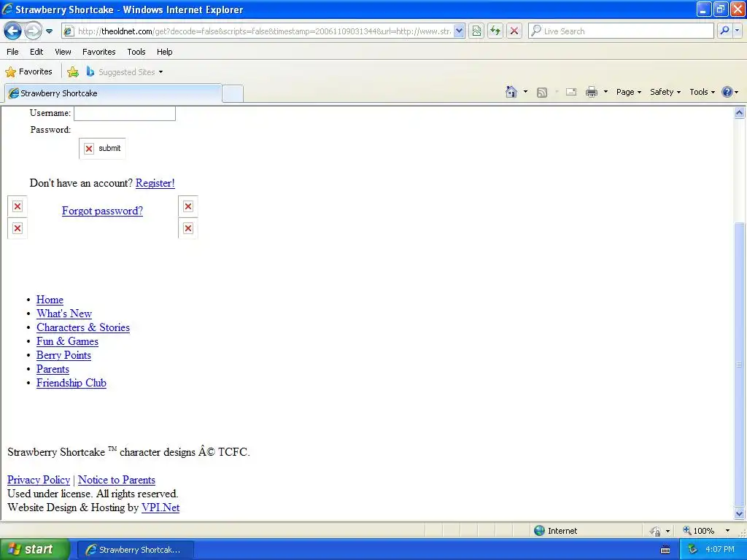
Task: Open the Safety command menu
Action: click(665, 92)
